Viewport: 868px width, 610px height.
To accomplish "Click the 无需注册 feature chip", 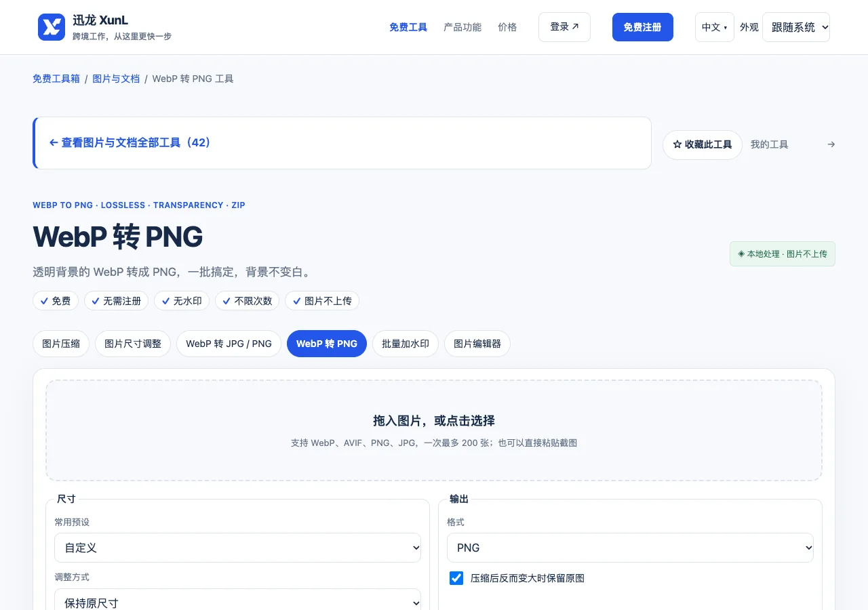I will pyautogui.click(x=116, y=301).
